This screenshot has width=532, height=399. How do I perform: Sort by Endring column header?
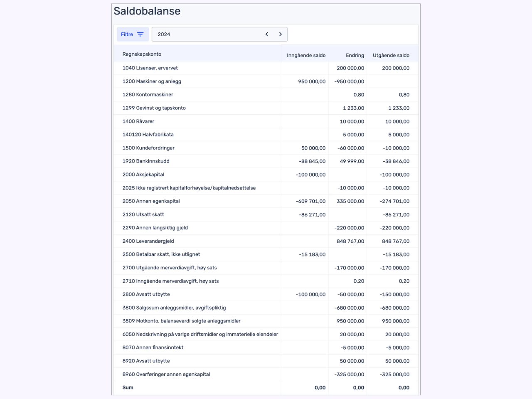pyautogui.click(x=355, y=55)
